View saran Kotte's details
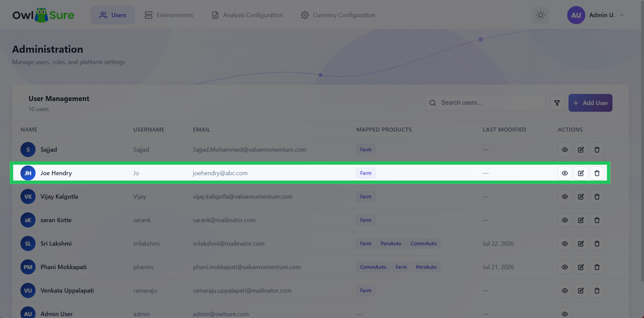 click(x=565, y=220)
